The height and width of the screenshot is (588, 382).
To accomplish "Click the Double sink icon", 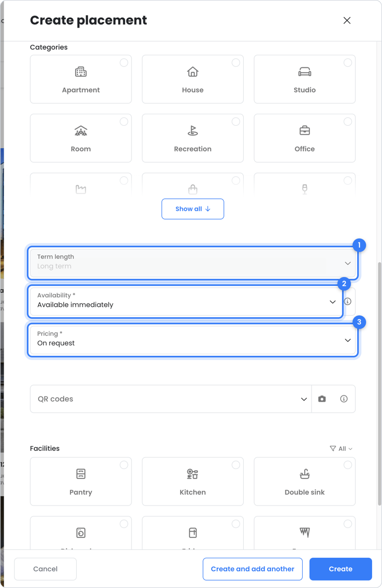I will (305, 474).
